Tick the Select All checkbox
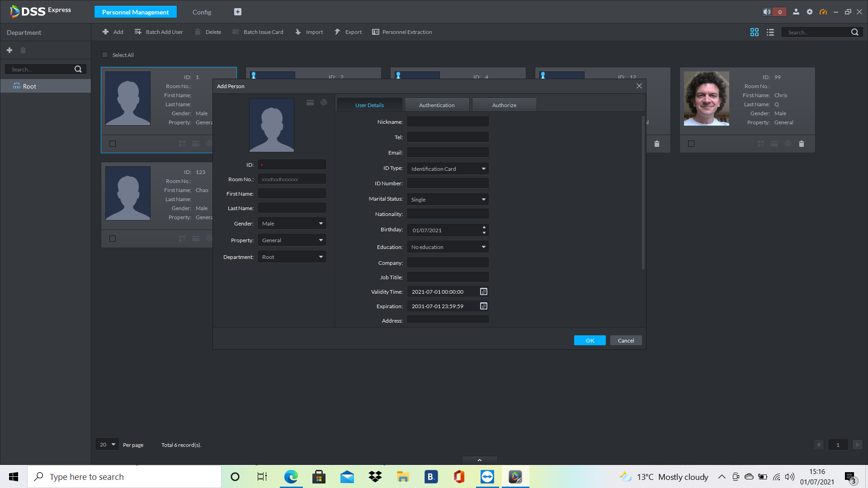The image size is (868, 488). pyautogui.click(x=105, y=55)
